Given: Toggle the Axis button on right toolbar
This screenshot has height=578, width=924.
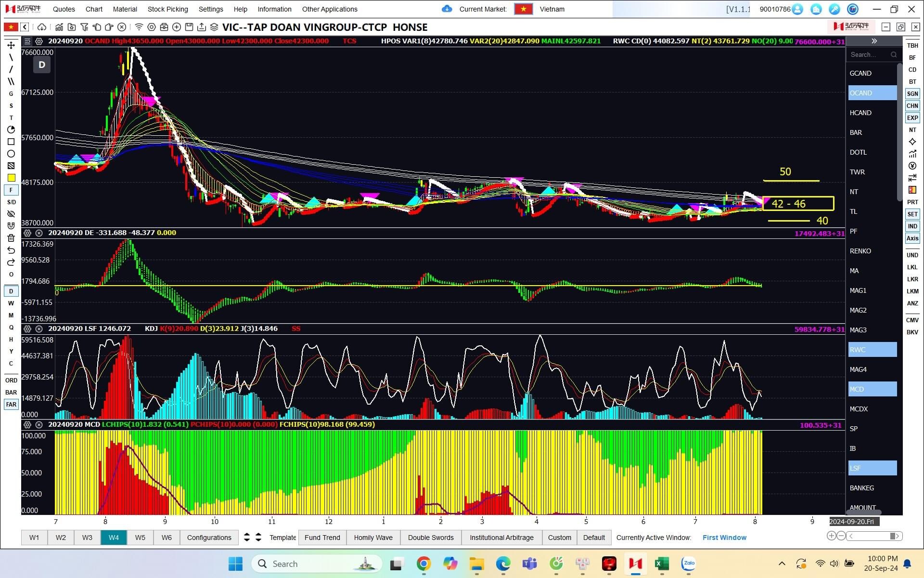Looking at the screenshot, I should [912, 238].
